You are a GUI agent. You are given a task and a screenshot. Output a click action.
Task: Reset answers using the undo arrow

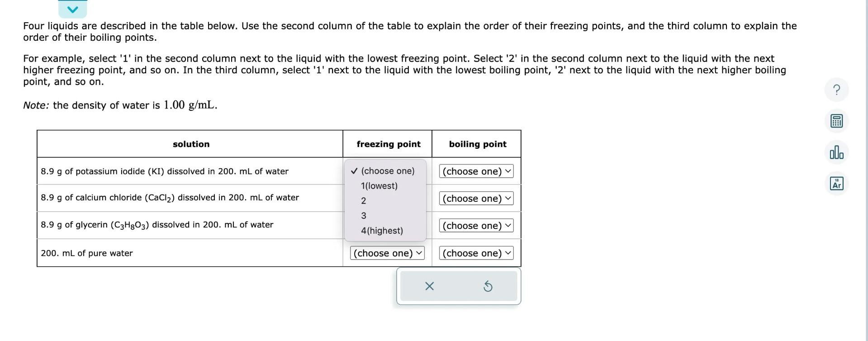[x=487, y=286]
